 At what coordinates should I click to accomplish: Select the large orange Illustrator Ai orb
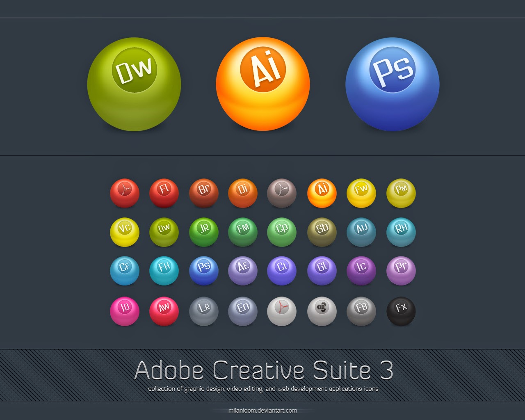[x=263, y=84]
